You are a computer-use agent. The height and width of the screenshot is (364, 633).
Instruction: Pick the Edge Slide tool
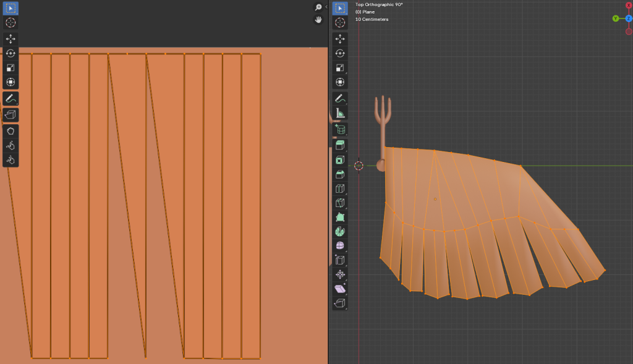(339, 260)
